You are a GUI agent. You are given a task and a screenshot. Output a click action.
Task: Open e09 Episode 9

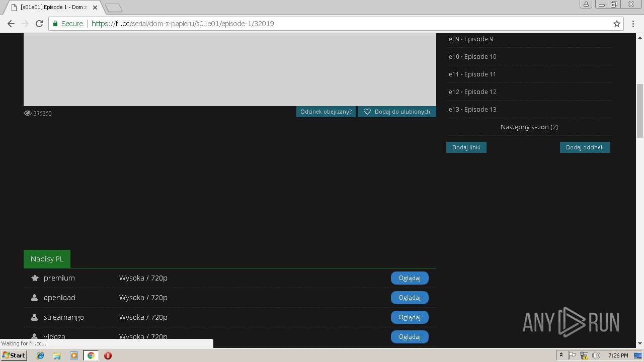[471, 39]
